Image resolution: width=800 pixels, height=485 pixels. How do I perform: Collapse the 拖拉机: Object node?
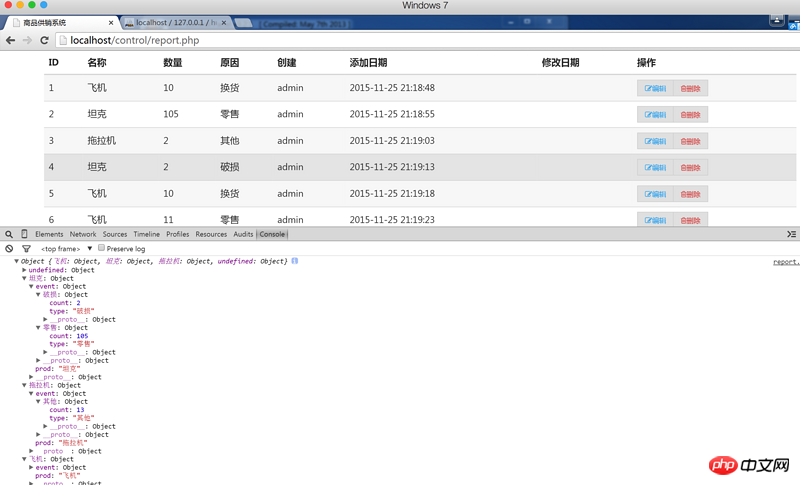click(x=24, y=385)
